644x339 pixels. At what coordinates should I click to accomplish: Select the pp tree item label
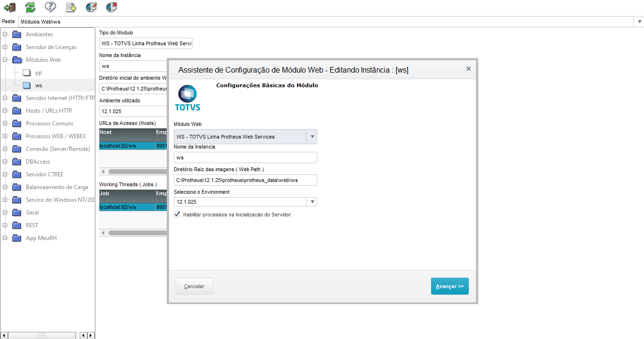pos(39,73)
